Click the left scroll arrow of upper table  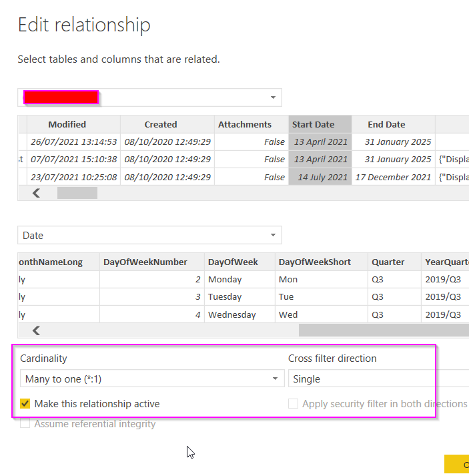coord(37,193)
